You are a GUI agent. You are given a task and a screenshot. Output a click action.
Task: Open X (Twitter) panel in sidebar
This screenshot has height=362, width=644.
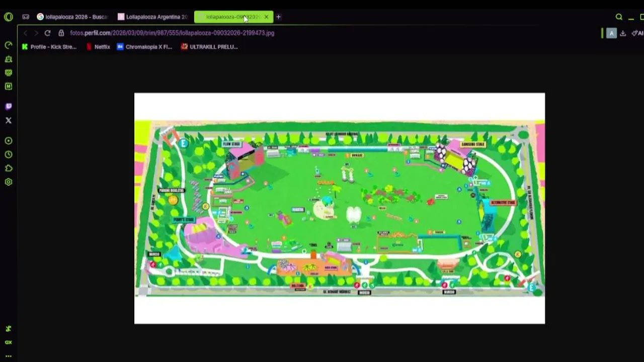9,120
